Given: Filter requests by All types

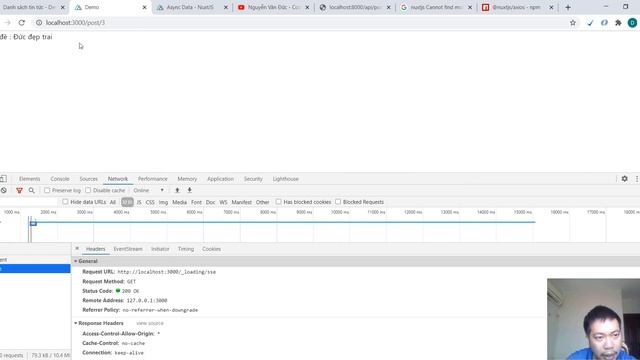Looking at the screenshot, I should click(113, 202).
